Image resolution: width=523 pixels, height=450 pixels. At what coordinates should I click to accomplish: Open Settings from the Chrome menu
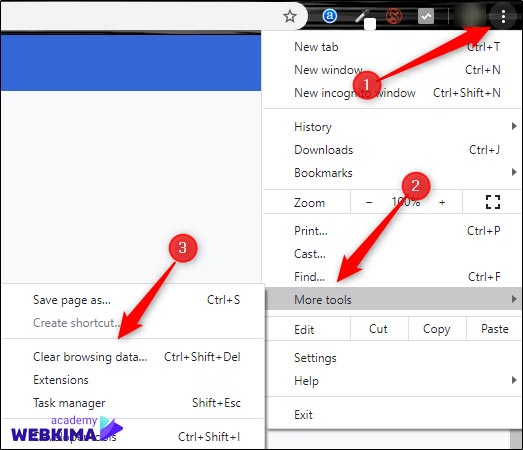[394, 358]
